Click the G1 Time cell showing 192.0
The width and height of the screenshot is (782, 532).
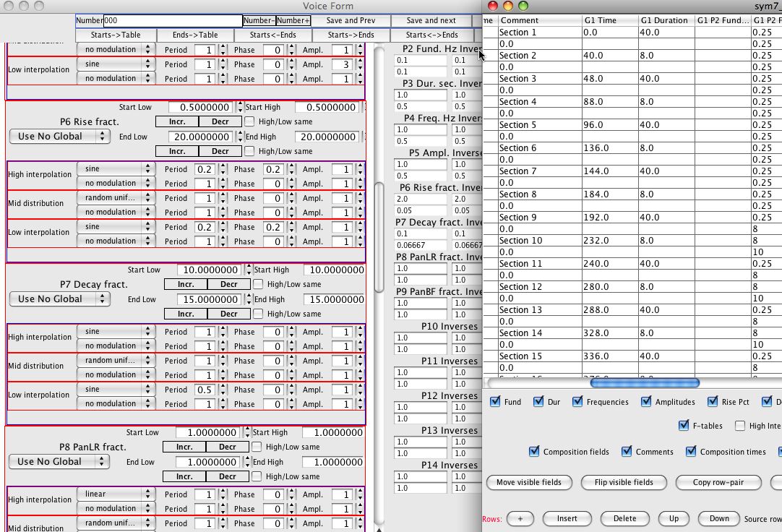point(611,218)
